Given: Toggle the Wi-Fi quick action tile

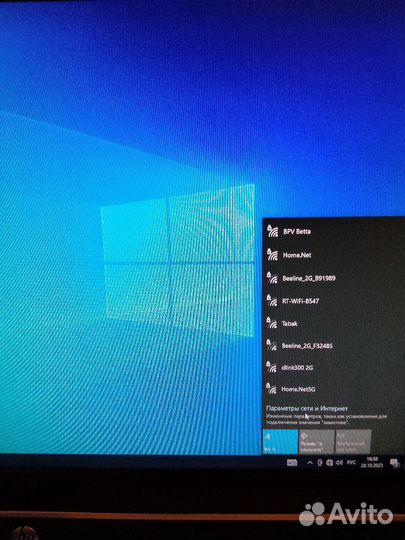Looking at the screenshot, I should click(280, 442).
